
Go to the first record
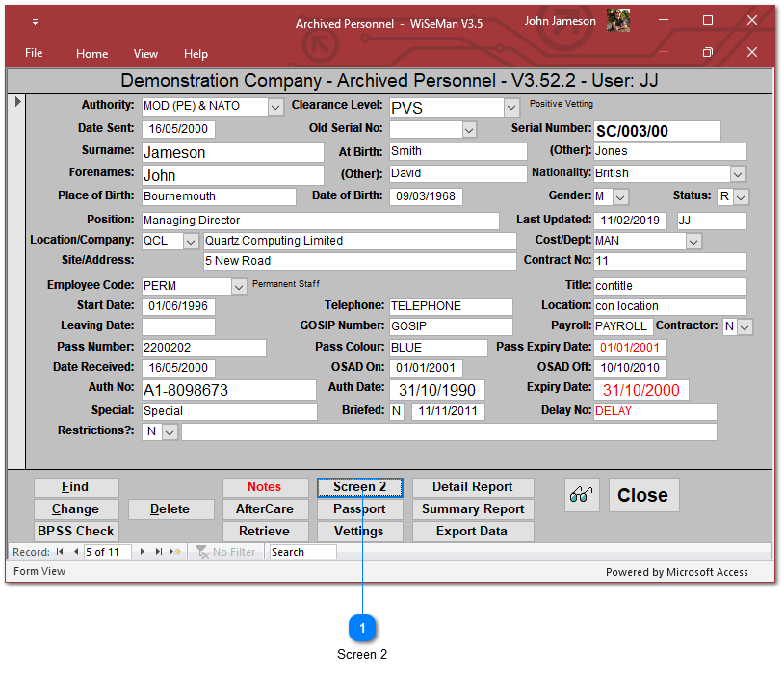click(60, 552)
